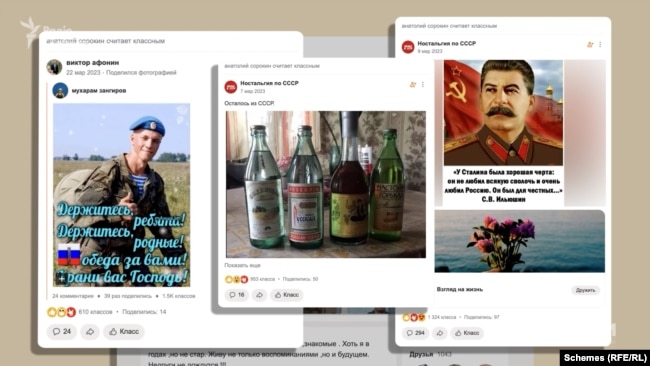Open comments button showing 24
Viewport: 650px width, 366px height.
point(62,331)
